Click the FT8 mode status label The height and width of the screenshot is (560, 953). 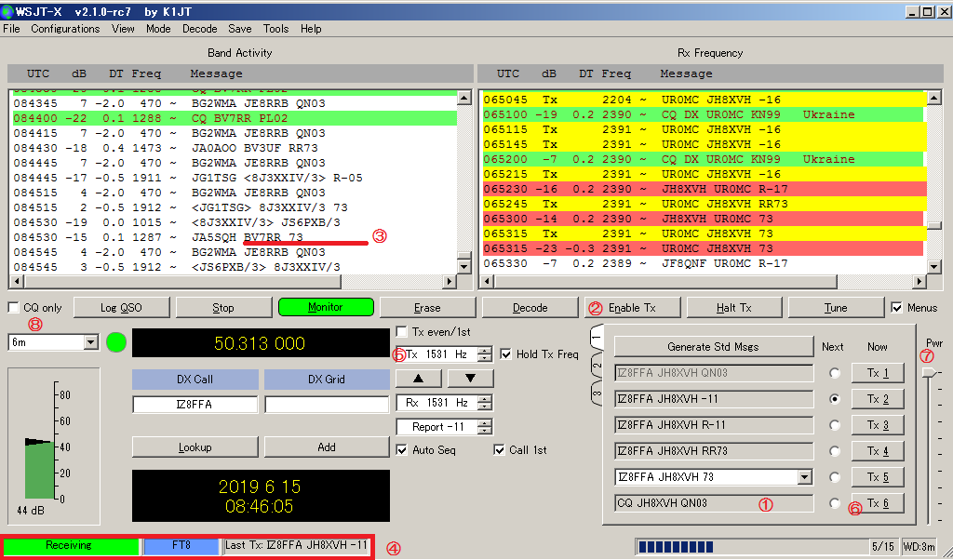[181, 545]
